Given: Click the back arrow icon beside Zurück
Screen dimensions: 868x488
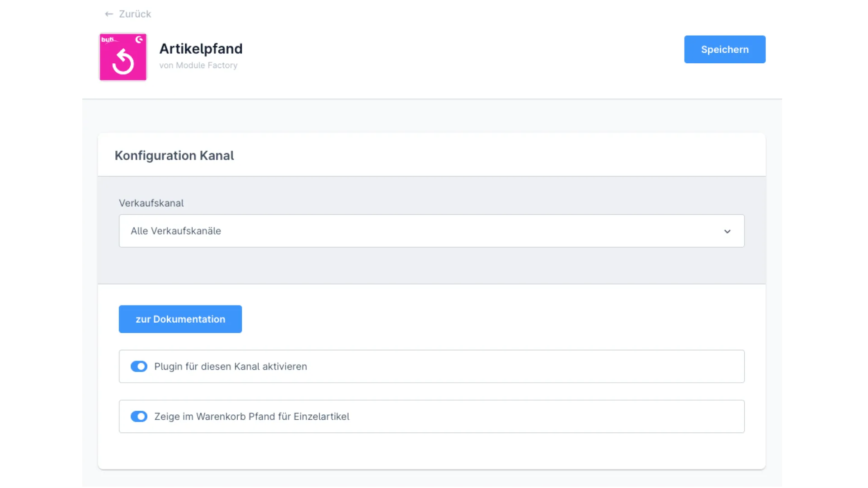Looking at the screenshot, I should click(x=108, y=14).
